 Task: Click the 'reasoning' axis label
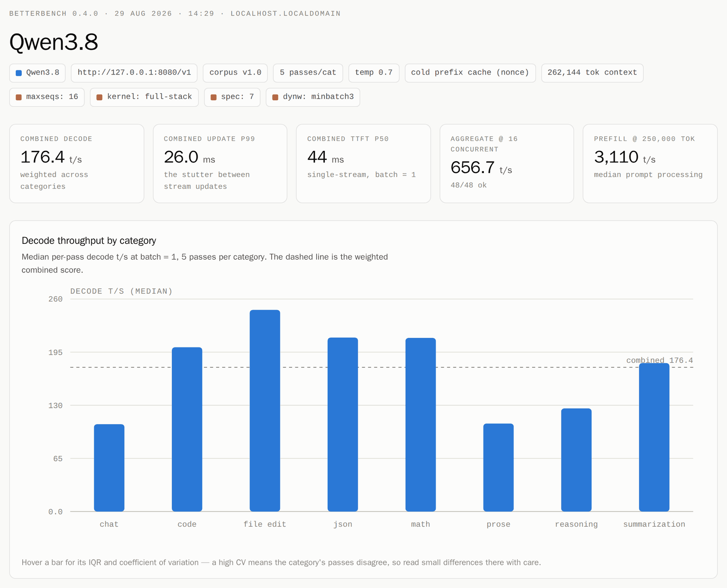(576, 524)
